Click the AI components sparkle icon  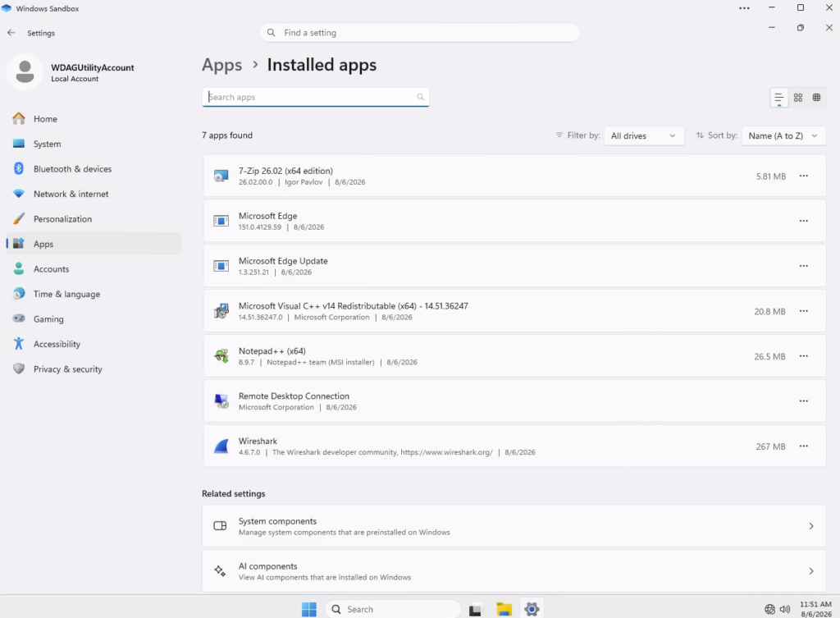point(220,571)
